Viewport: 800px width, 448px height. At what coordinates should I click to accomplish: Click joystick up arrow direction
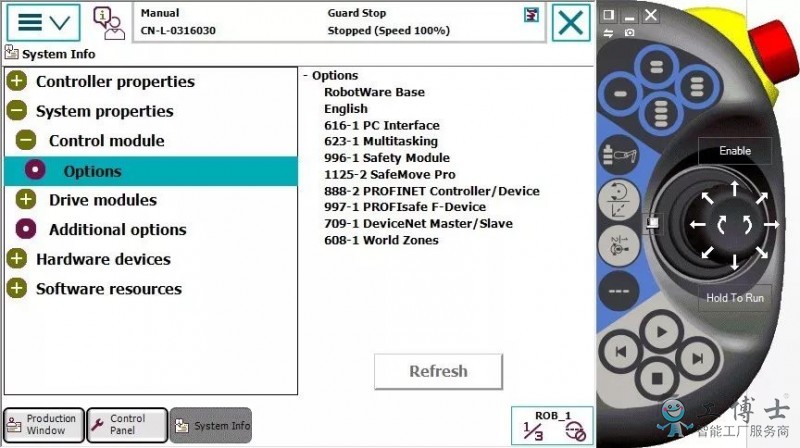[x=734, y=188]
